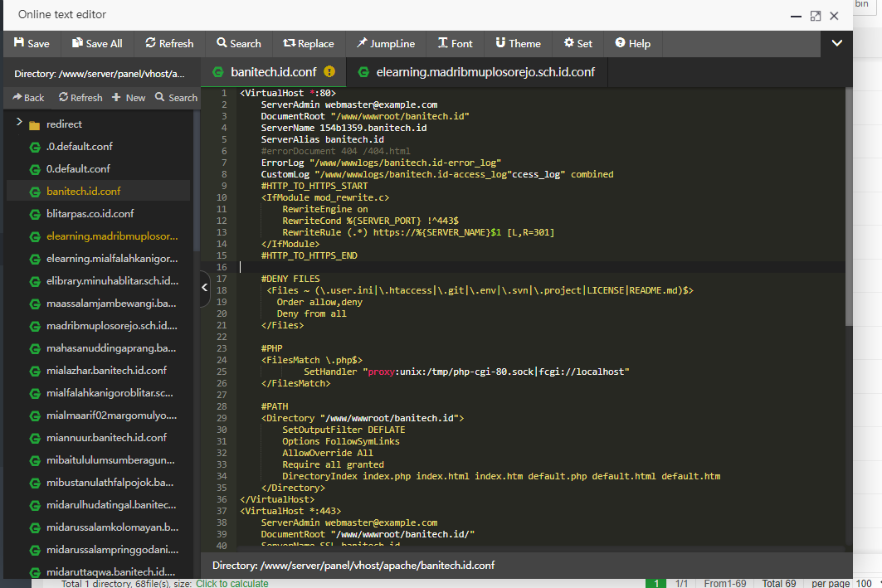Click the Save toolbar button
The image size is (882, 588).
click(x=32, y=44)
